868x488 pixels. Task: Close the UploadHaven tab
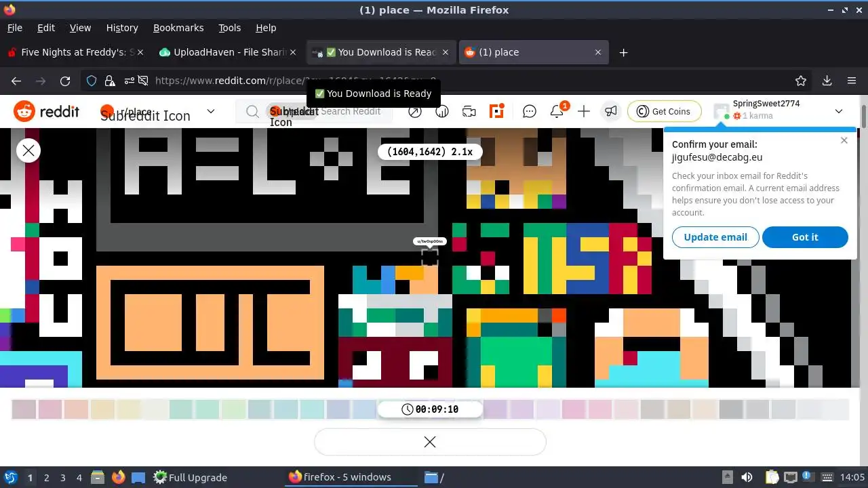click(294, 52)
